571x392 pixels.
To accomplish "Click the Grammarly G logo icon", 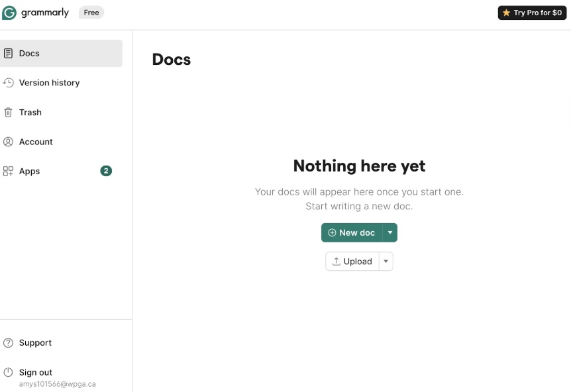I will [x=9, y=13].
